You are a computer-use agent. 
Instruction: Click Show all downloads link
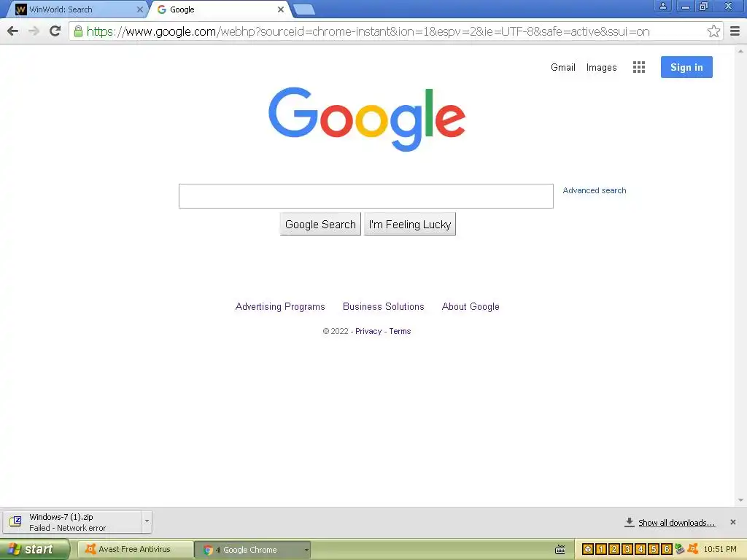coord(676,523)
